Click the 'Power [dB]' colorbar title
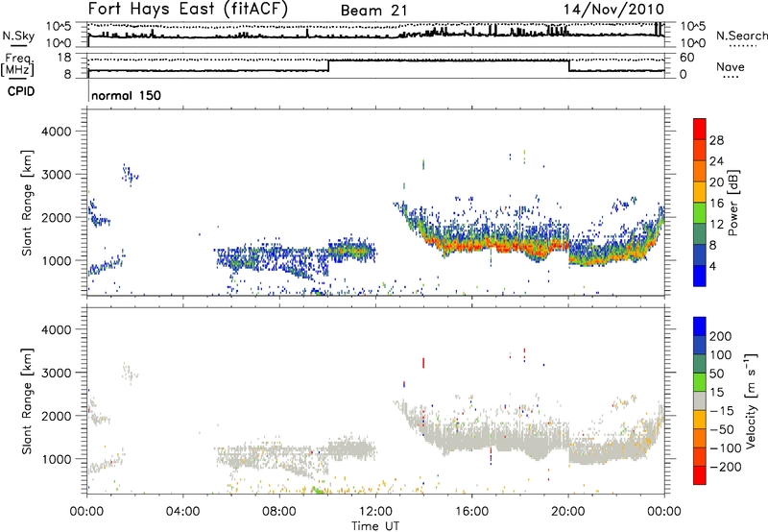This screenshot has height=532, width=768. (x=732, y=203)
